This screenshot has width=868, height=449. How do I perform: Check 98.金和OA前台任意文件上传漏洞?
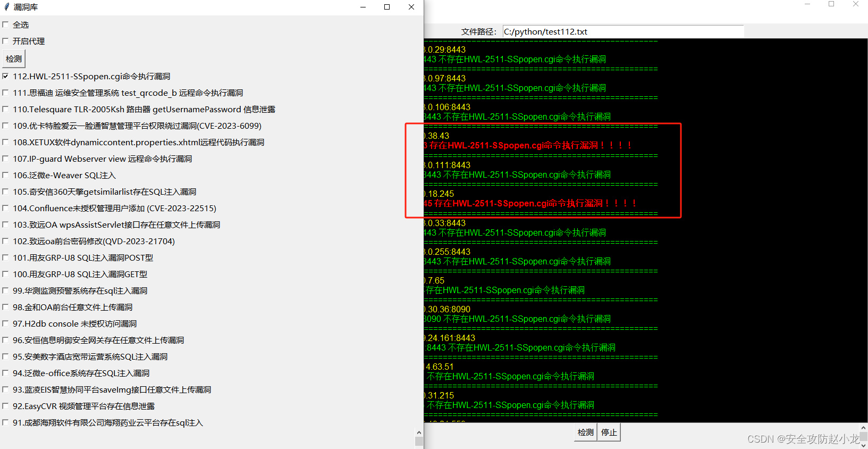pos(5,307)
